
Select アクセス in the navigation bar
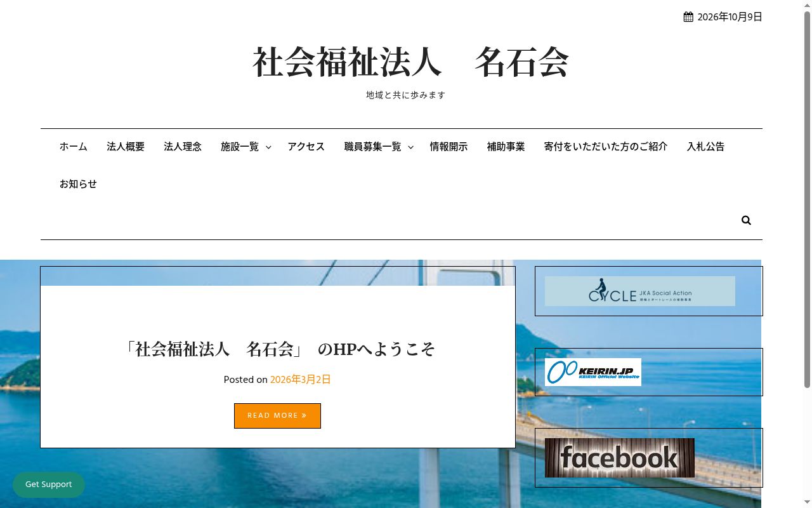point(306,147)
